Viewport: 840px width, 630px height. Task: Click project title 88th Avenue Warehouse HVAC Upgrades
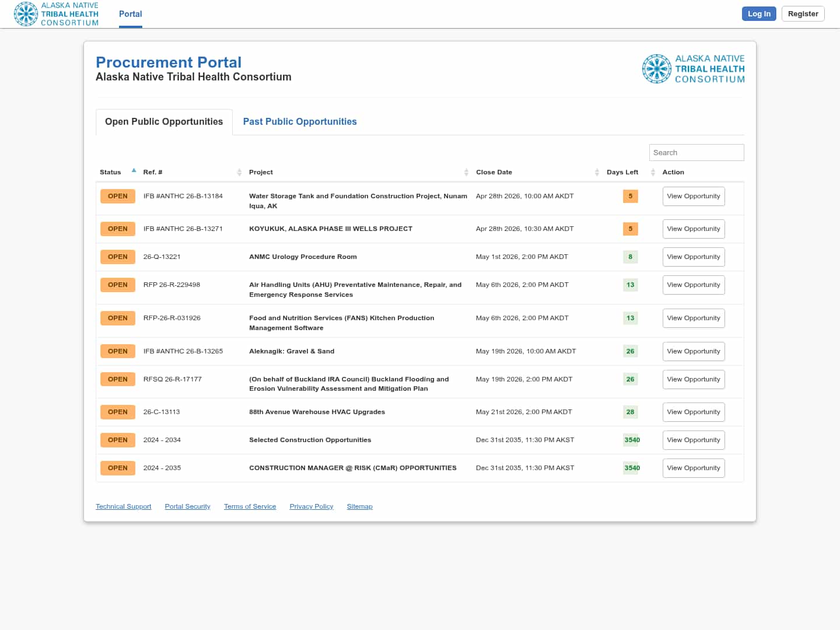click(317, 412)
